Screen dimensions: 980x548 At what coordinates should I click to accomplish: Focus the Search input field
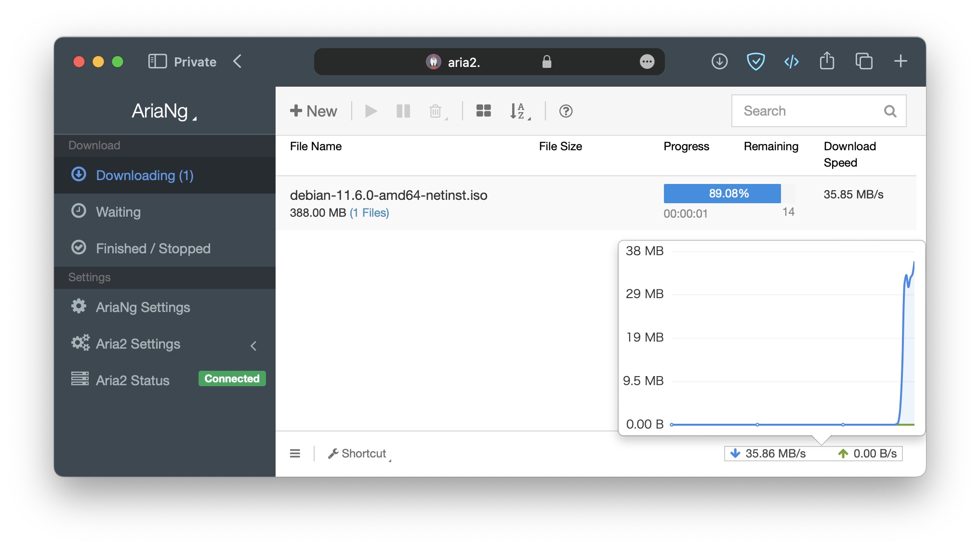click(809, 111)
